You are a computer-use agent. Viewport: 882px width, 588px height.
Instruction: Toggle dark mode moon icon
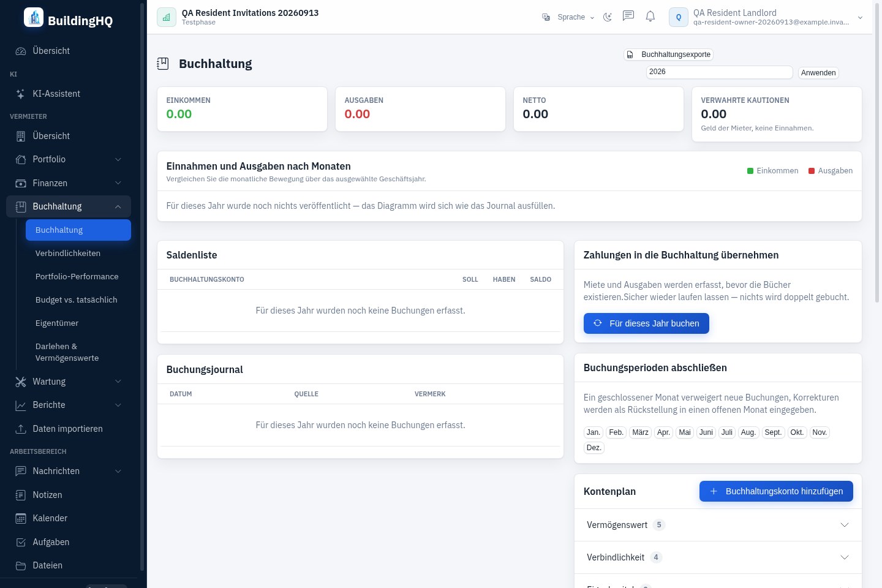(x=608, y=17)
